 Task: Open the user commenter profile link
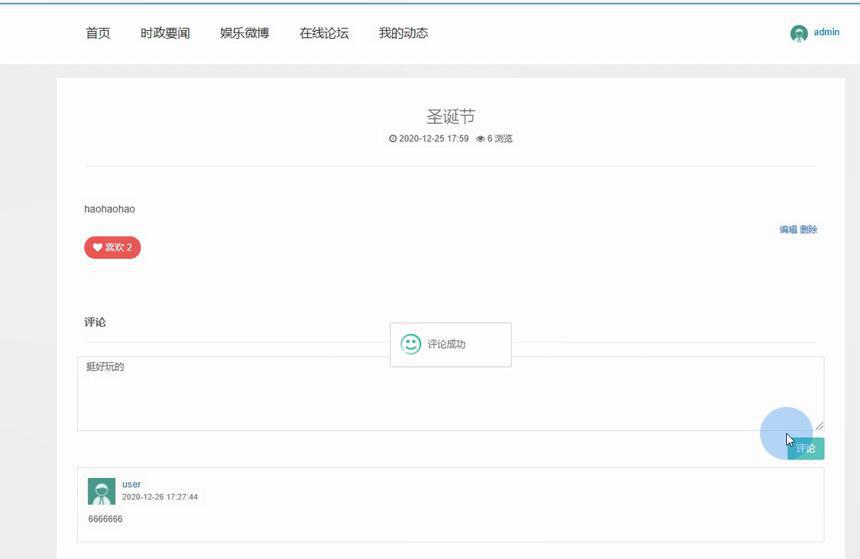click(132, 484)
